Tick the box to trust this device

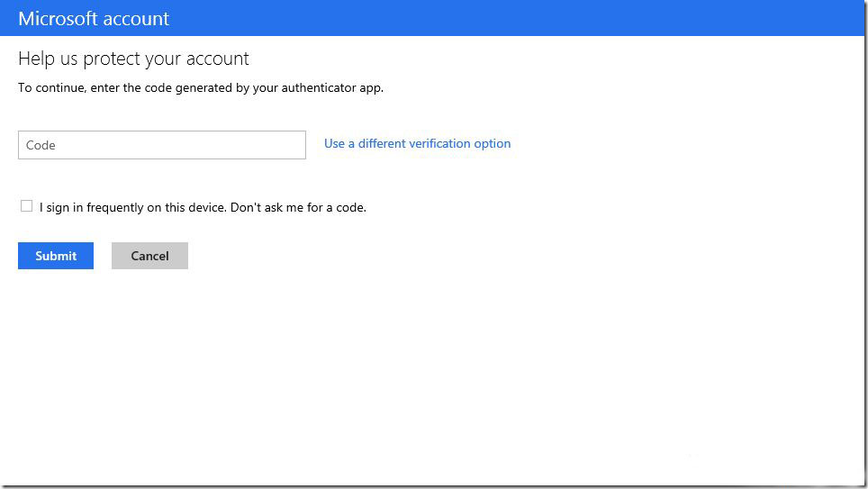[26, 206]
